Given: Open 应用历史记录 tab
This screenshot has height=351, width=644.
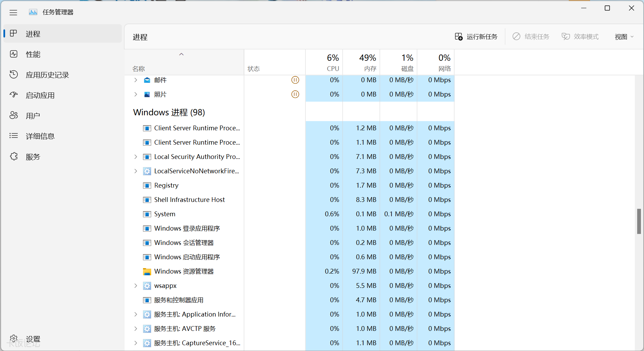Looking at the screenshot, I should pos(63,75).
